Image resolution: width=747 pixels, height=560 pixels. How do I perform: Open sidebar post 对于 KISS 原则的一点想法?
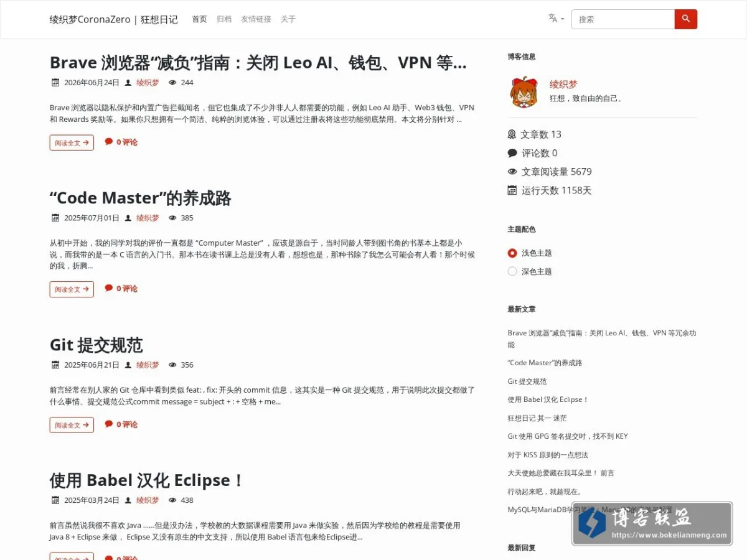tap(548, 455)
